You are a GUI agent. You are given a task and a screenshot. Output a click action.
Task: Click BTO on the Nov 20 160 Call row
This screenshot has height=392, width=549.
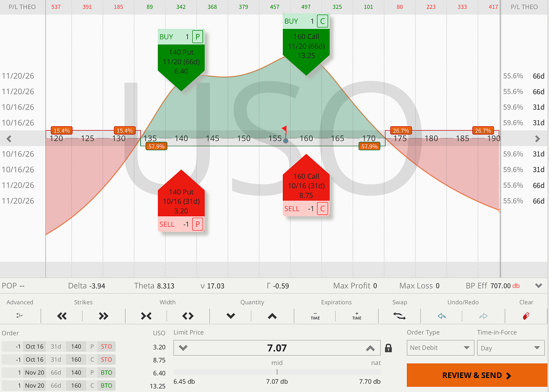tap(106, 386)
